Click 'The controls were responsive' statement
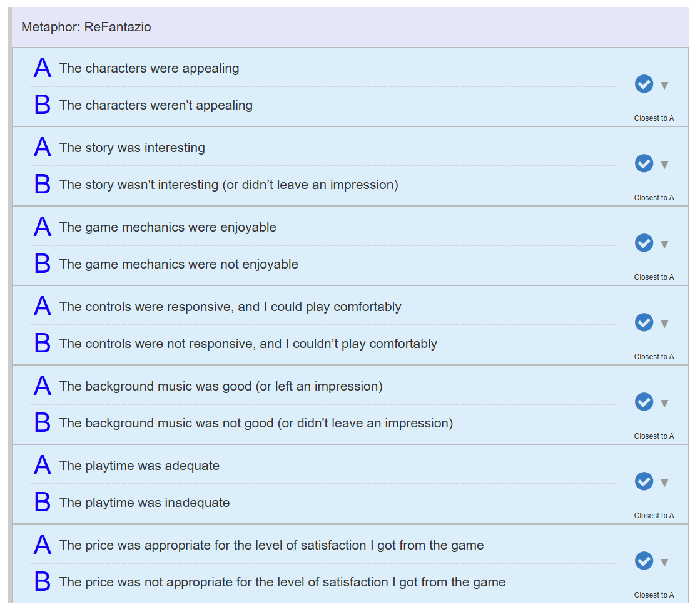The width and height of the screenshot is (700, 609). pos(230,307)
